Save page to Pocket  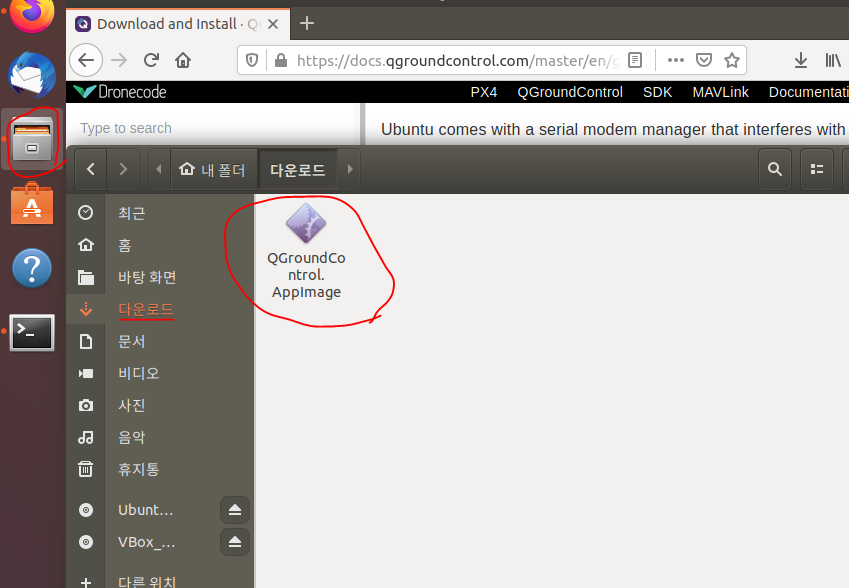coord(703,60)
